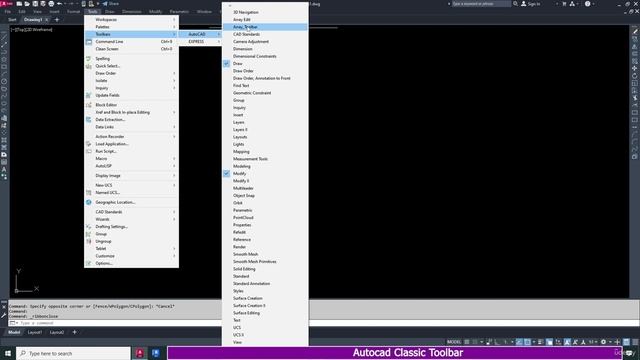The width and height of the screenshot is (640, 360).
Task: Click the Command Line menu icon
Action: pos(89,42)
